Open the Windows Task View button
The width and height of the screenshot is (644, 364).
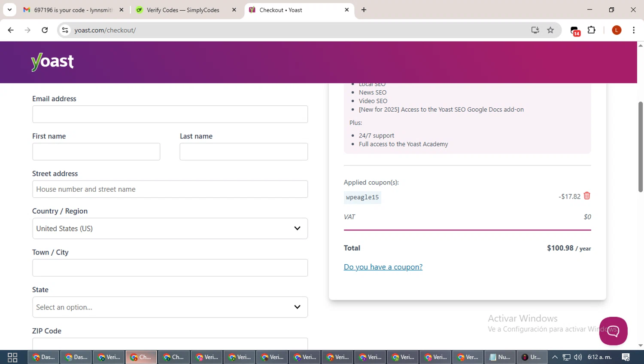coord(12,357)
